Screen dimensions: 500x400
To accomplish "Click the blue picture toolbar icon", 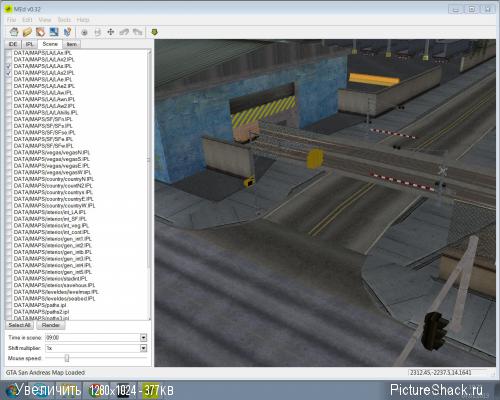I will tap(54, 32).
